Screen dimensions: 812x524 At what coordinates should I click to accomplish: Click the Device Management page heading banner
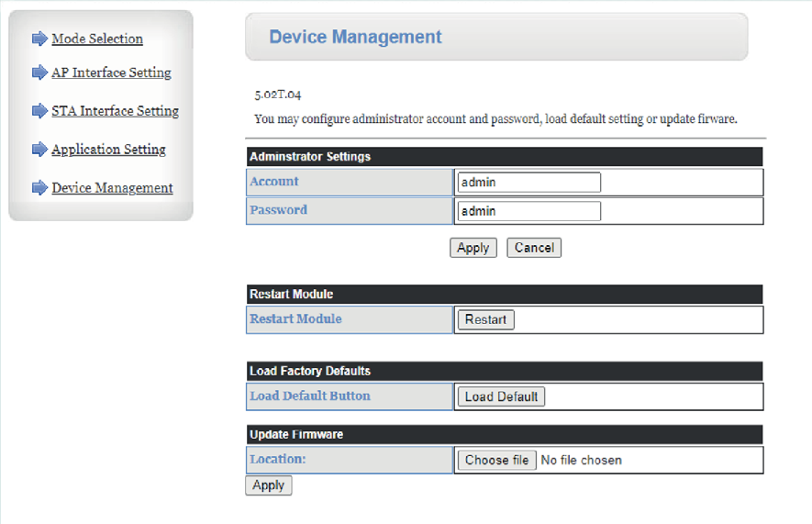tap(496, 38)
